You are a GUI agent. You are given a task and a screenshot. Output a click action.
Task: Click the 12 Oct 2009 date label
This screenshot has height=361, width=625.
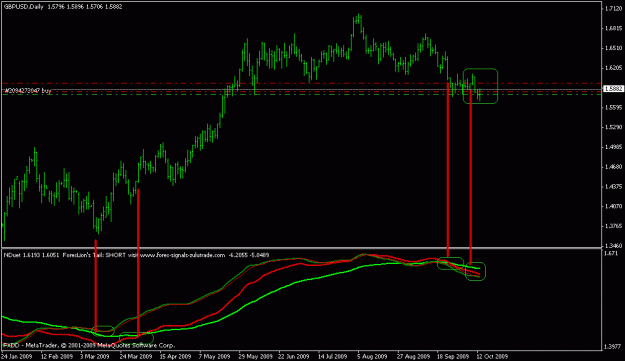492,356
